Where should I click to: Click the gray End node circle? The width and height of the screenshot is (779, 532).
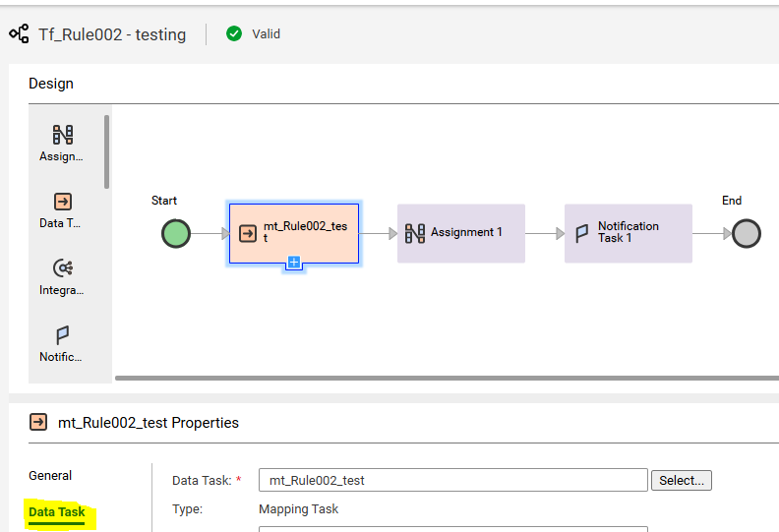(x=747, y=233)
